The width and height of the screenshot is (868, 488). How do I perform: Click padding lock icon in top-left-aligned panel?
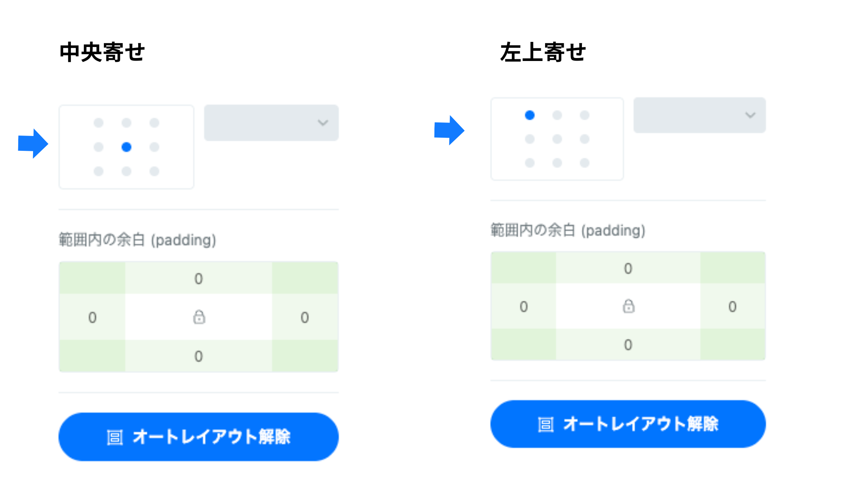629,306
